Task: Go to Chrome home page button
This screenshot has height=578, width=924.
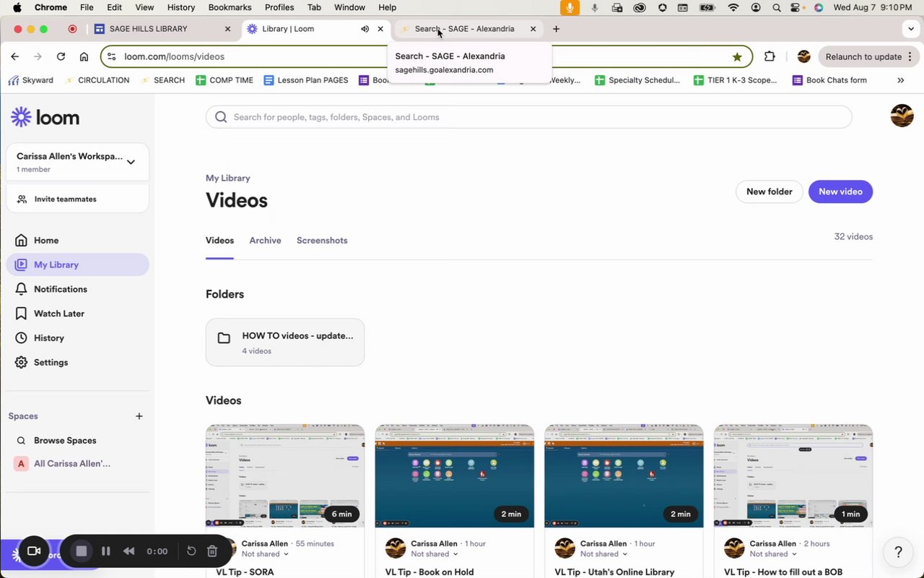Action: click(x=84, y=56)
